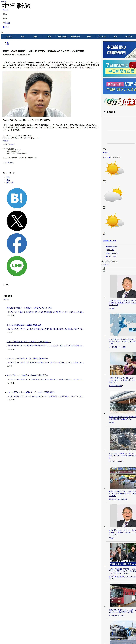This screenshot has width=136, height=644.
Task: Open the 国際 breadcrumb link
Action: pos(8,44)
